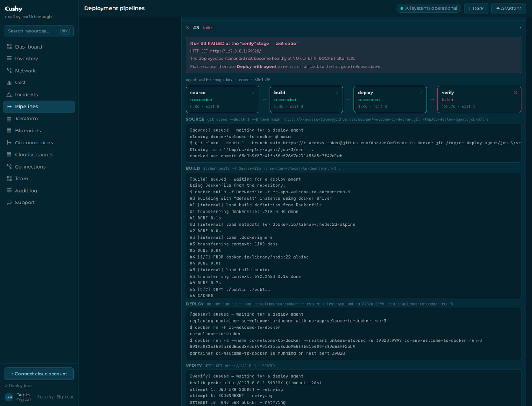Click "Run #3 FAILED" error heading

[244, 44]
